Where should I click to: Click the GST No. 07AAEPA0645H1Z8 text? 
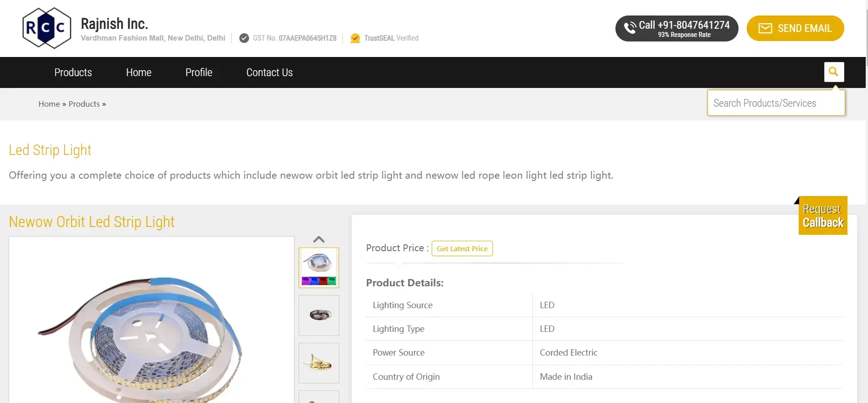click(294, 38)
